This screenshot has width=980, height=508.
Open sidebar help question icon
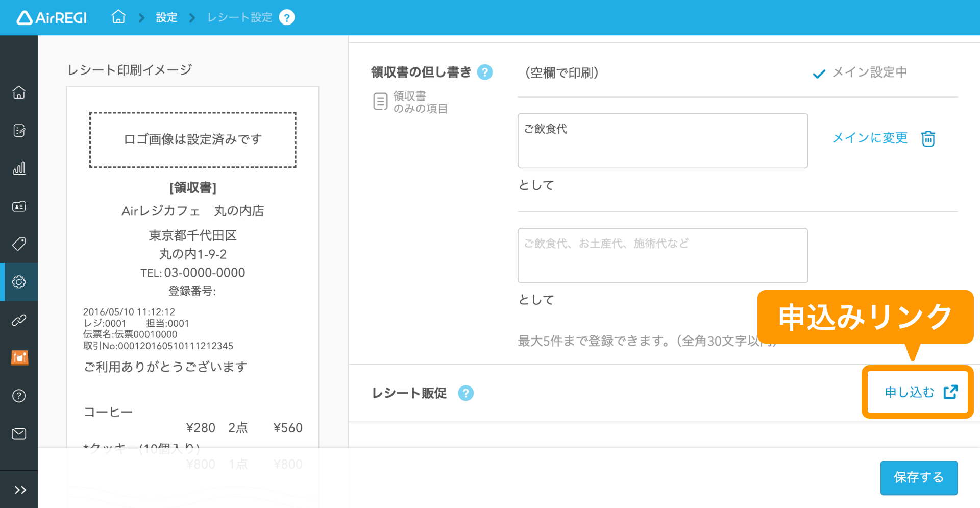pyautogui.click(x=19, y=396)
